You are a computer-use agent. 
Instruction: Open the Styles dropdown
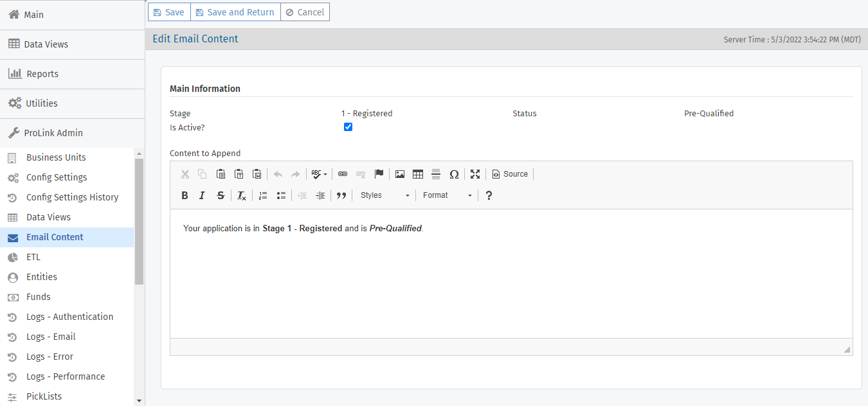[x=384, y=195]
